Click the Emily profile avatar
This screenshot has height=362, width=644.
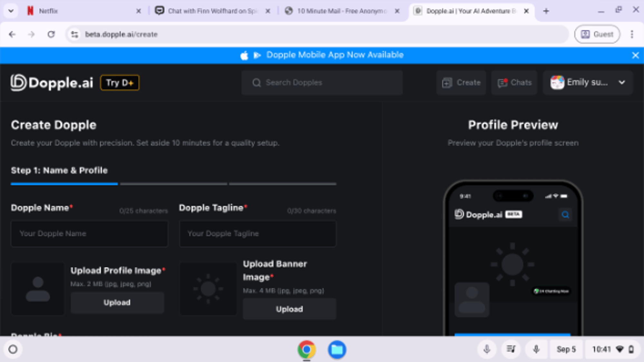(x=557, y=82)
